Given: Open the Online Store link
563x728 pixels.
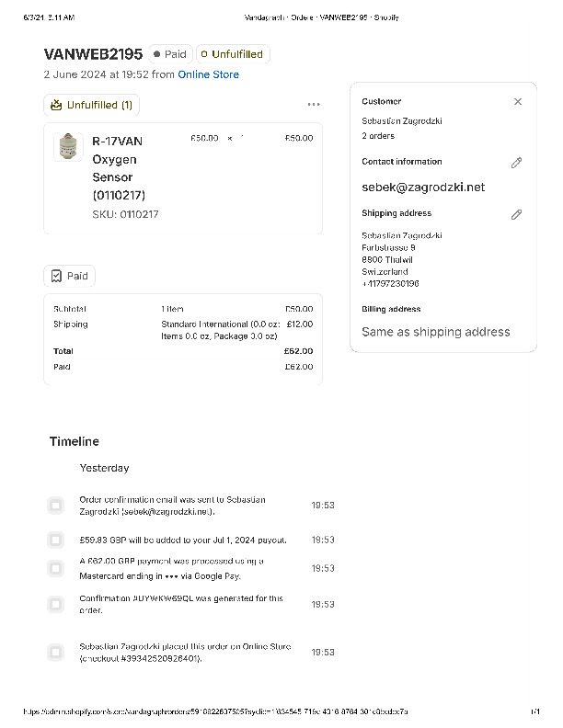Looking at the screenshot, I should (208, 74).
